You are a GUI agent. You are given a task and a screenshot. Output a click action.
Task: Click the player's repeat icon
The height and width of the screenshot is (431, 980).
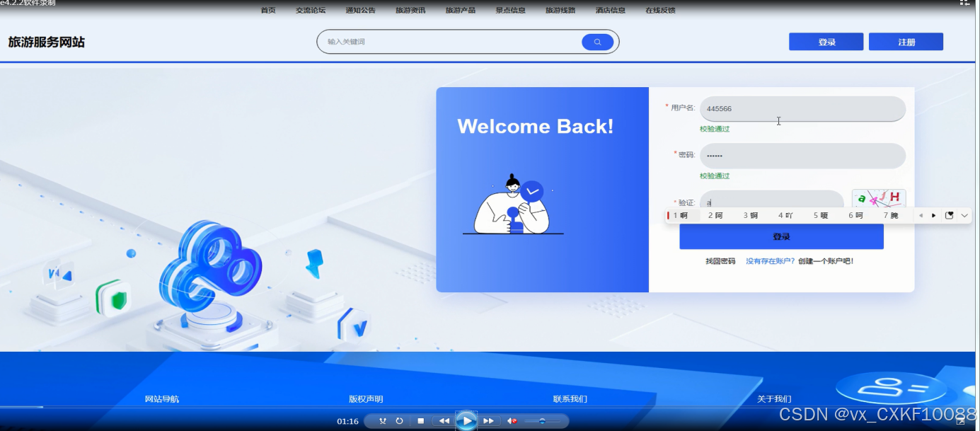[399, 421]
